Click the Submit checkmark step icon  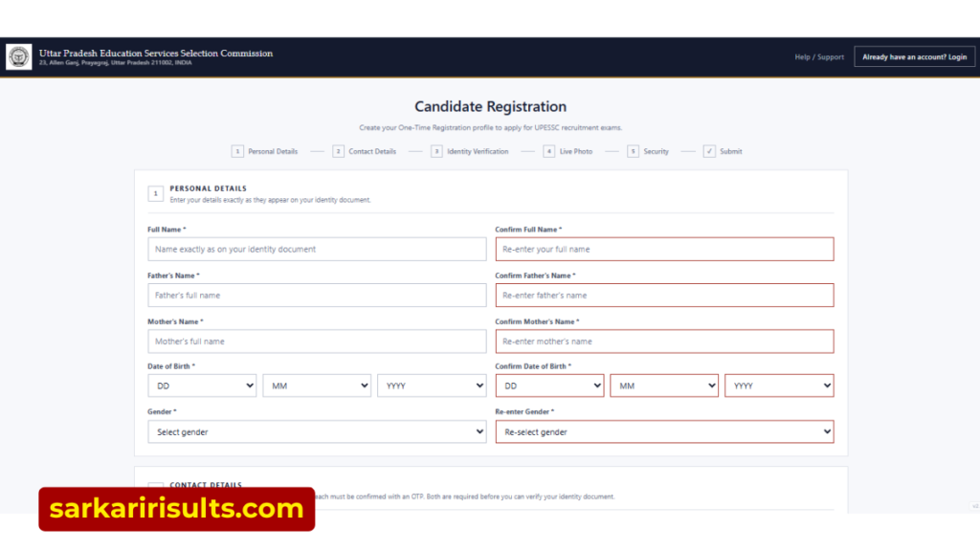tap(709, 151)
